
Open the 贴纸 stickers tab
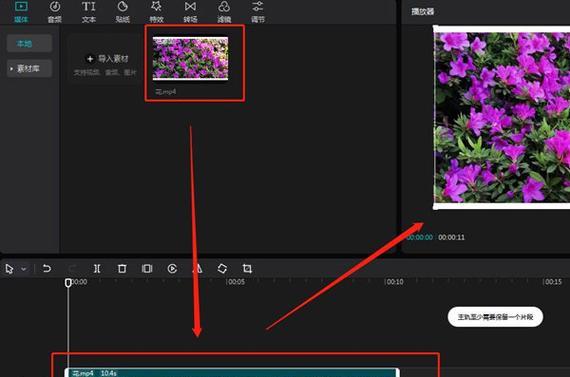[x=123, y=12]
